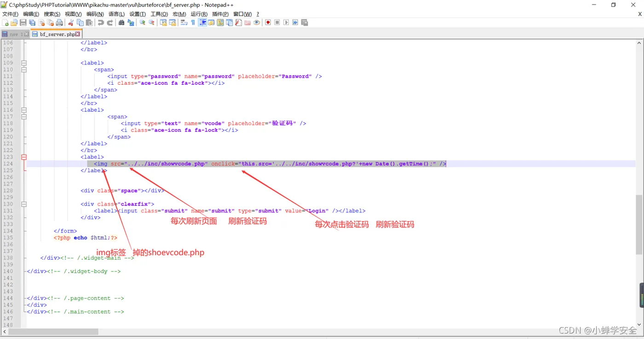The height and width of the screenshot is (339, 644).
Task: Open the 视图(V) menu
Action: tap(73, 14)
